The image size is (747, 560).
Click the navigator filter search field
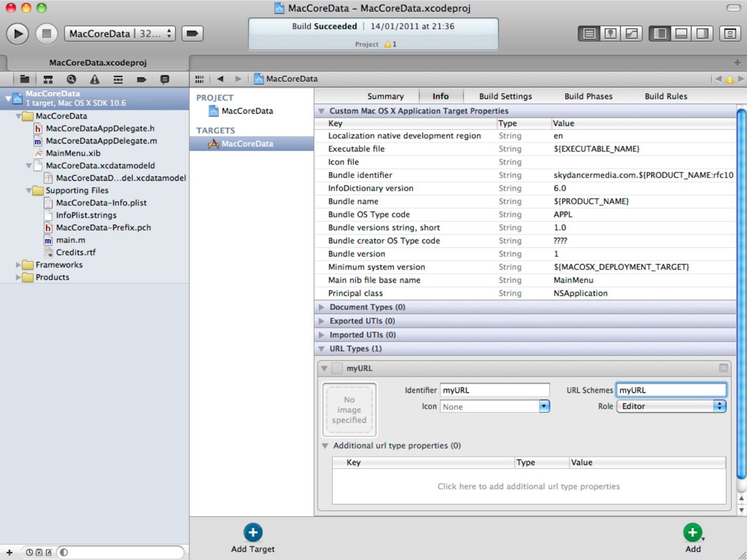[121, 552]
